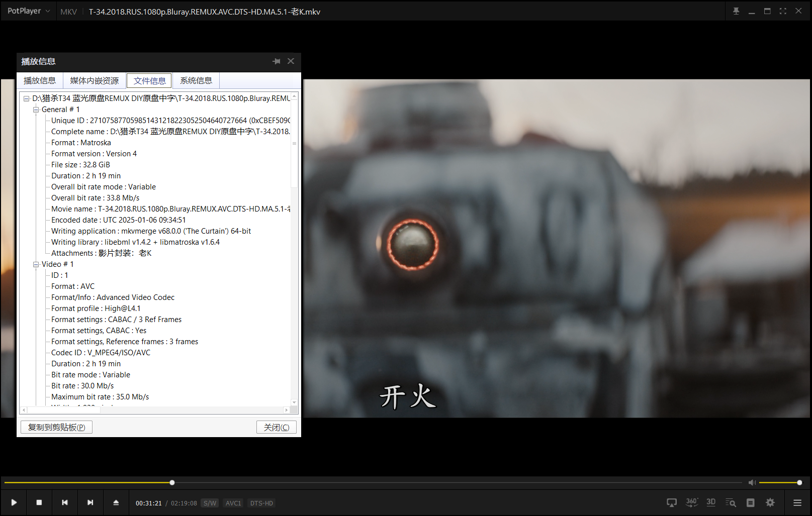This screenshot has width=812, height=516.
Task: Select 'Maximum bit rate : 35.0 Mb/s' row
Action: point(100,397)
